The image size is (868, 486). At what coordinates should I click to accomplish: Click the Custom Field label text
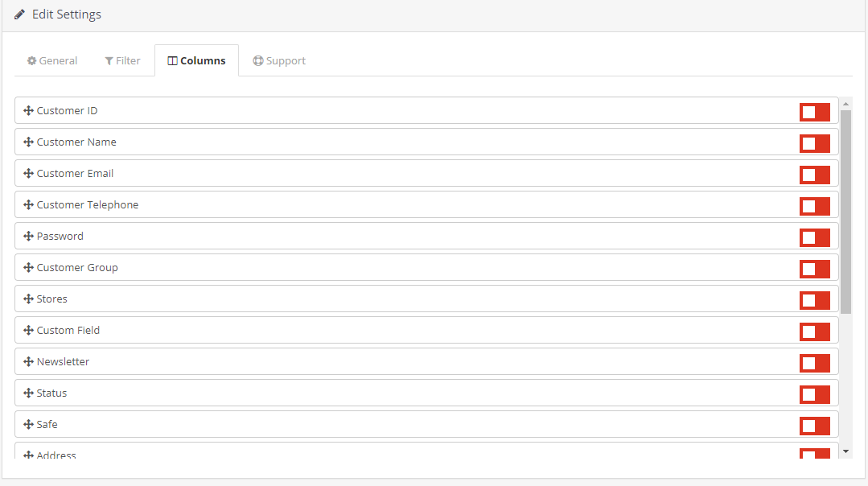click(x=68, y=331)
